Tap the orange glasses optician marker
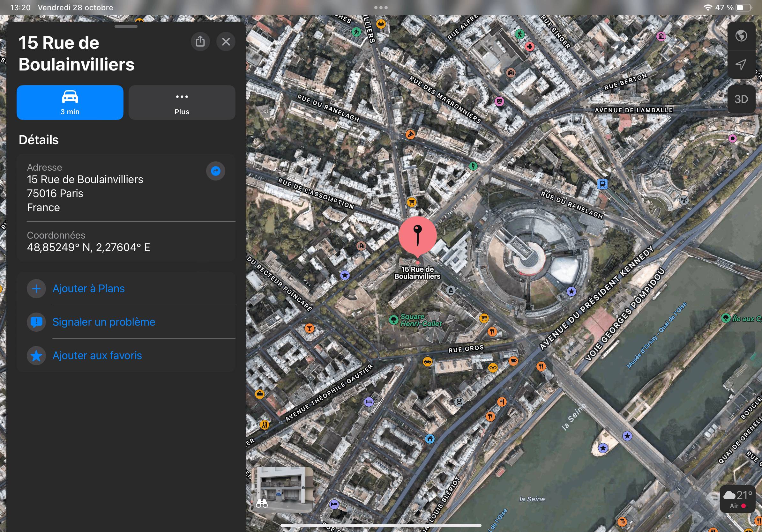 coord(493,368)
